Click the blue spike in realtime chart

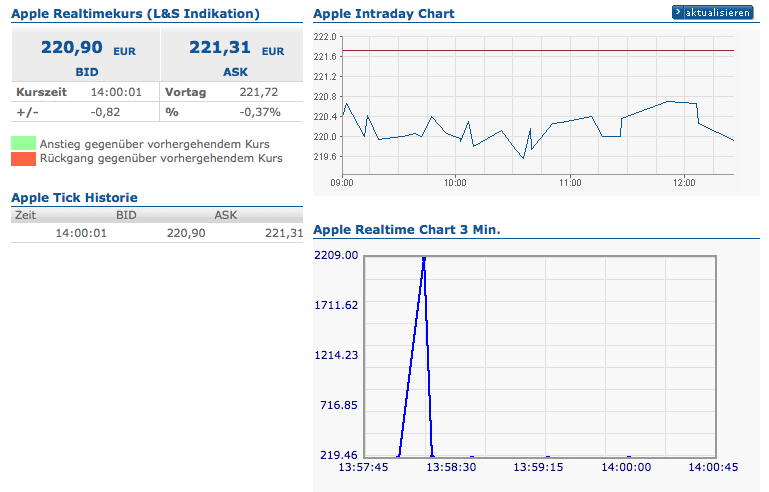pyautogui.click(x=416, y=357)
